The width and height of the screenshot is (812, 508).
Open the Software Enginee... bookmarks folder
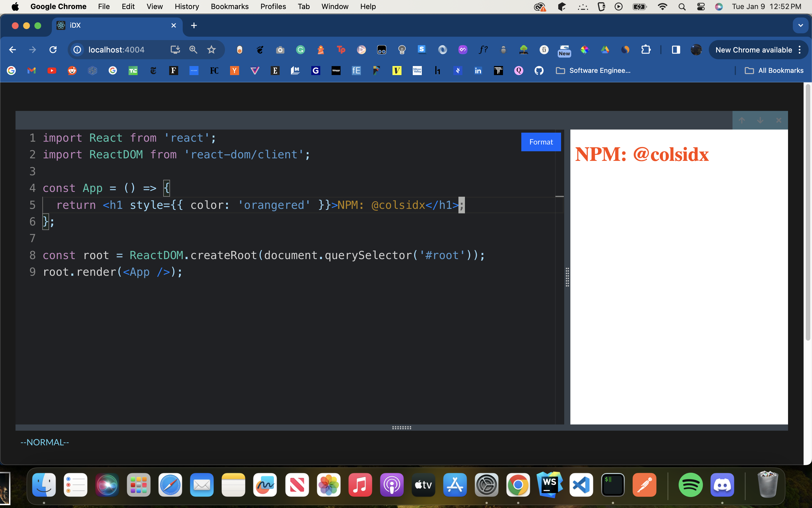coord(593,71)
